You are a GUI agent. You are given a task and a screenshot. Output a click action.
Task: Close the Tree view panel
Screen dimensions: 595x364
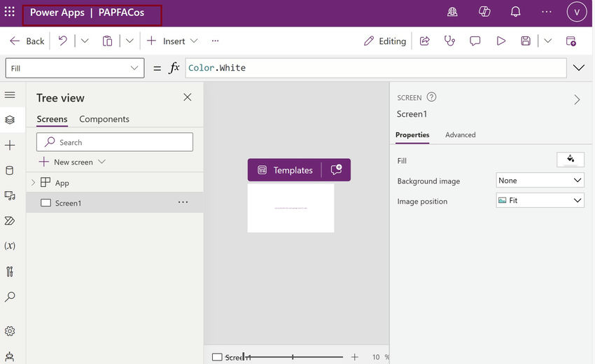click(188, 97)
